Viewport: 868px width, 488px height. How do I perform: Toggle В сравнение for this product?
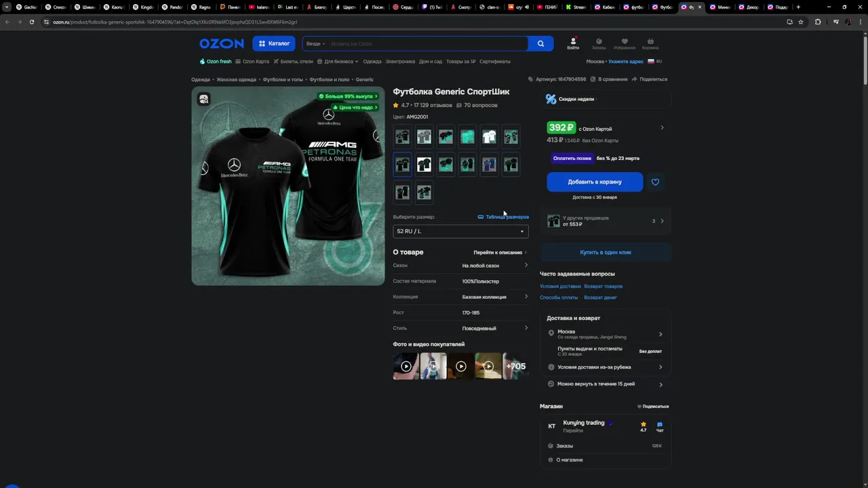[x=608, y=79]
